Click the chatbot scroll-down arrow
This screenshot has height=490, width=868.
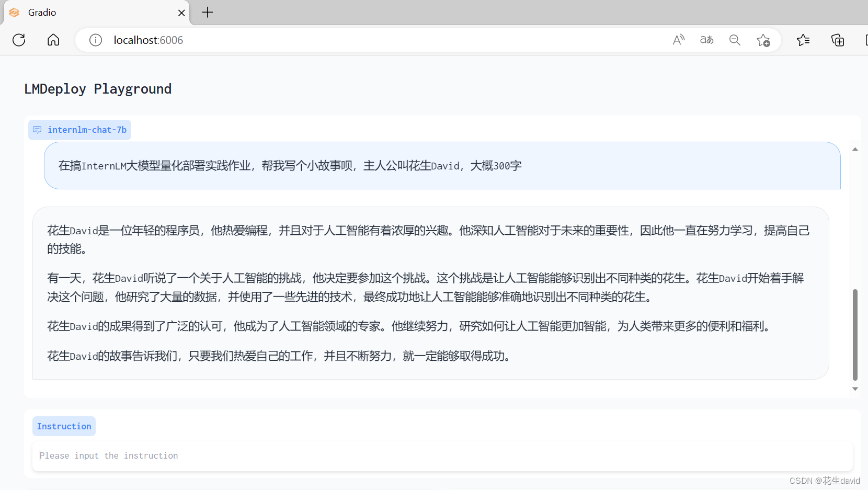pos(855,389)
